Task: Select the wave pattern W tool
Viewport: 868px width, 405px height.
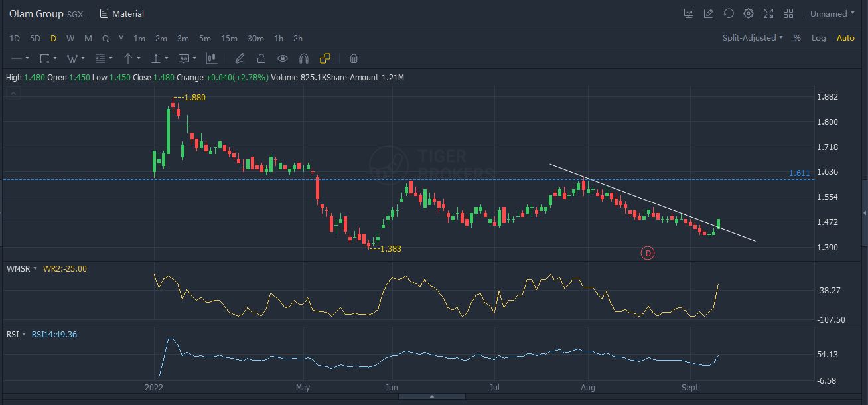Action: (72, 58)
